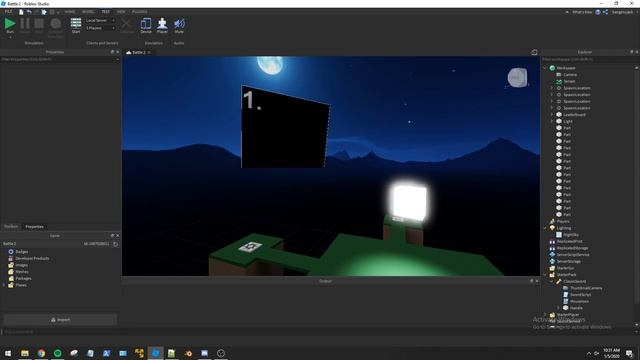Collapse the Workspace tree node
The image size is (640, 360).
point(545,68)
